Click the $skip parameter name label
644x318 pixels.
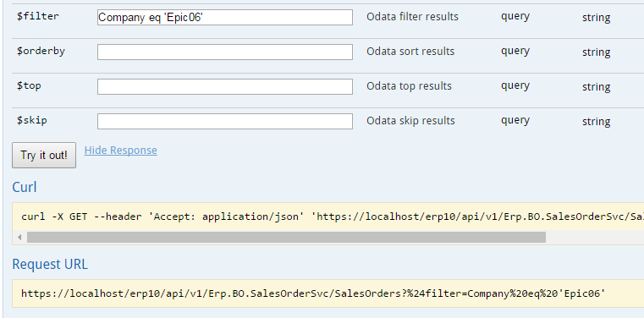[31, 121]
